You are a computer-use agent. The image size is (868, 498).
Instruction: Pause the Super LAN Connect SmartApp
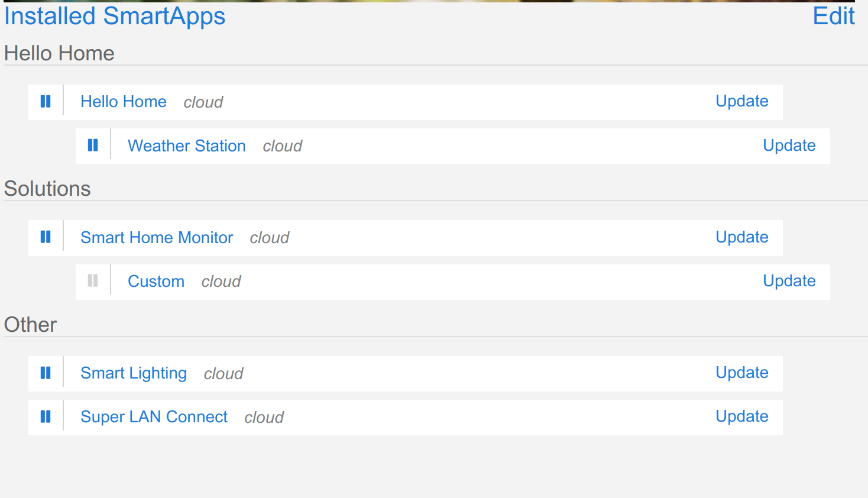(x=46, y=417)
